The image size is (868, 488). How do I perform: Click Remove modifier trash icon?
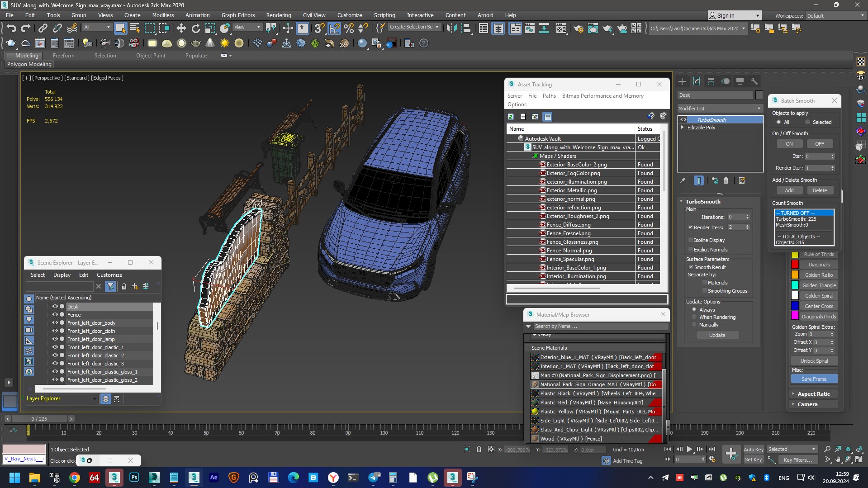coord(726,180)
